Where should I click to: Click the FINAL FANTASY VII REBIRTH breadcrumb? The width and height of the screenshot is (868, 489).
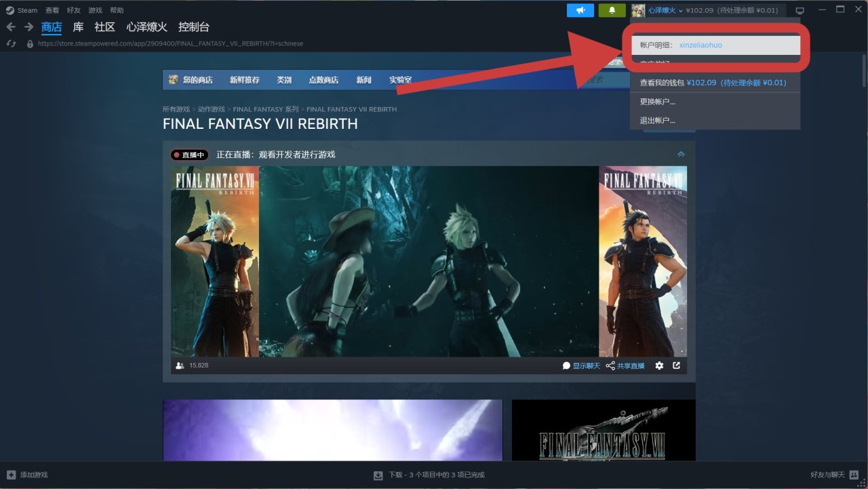[x=351, y=109]
